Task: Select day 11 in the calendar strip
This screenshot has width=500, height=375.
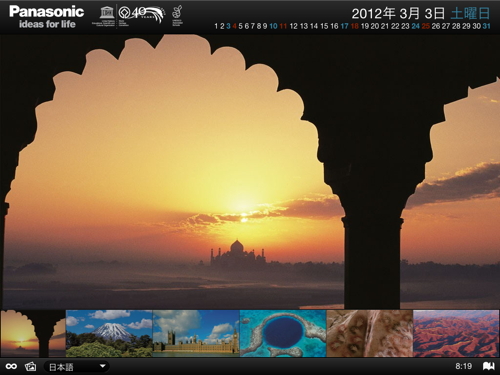Action: point(283,26)
